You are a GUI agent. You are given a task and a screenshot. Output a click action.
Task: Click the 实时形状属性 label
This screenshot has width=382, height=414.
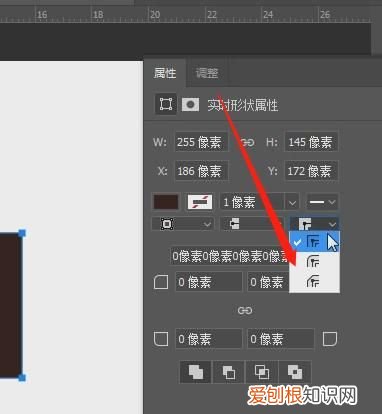coord(243,105)
